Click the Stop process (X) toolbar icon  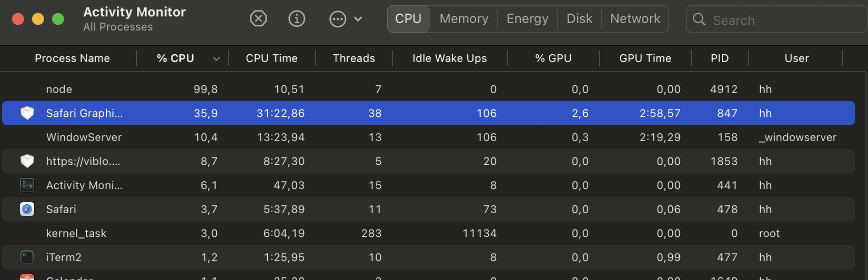point(258,19)
